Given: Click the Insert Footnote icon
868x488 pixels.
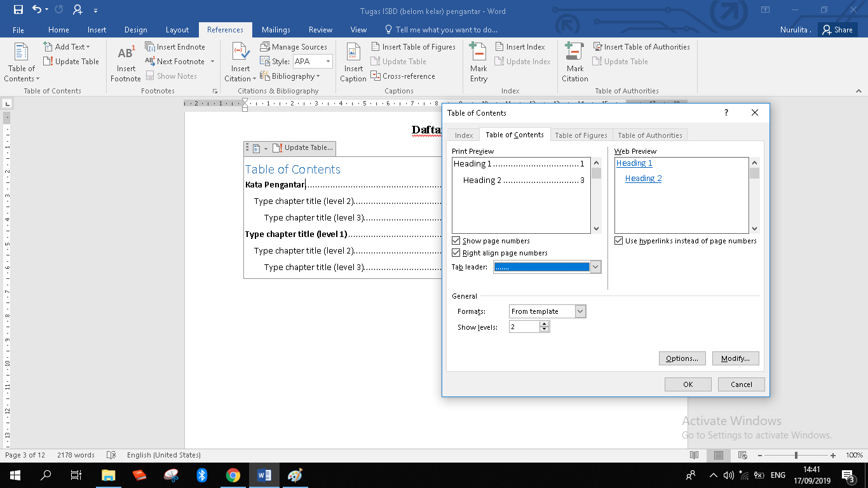Looking at the screenshot, I should coord(126,55).
